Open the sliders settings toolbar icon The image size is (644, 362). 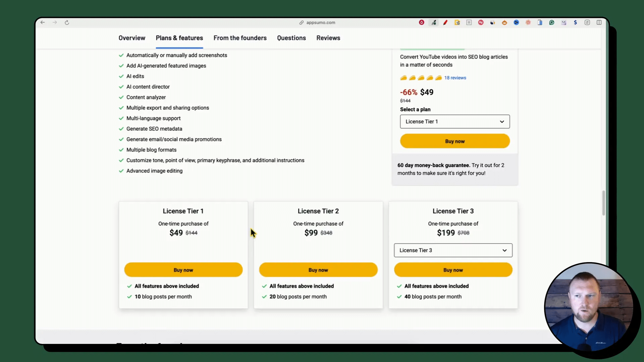tap(587, 22)
